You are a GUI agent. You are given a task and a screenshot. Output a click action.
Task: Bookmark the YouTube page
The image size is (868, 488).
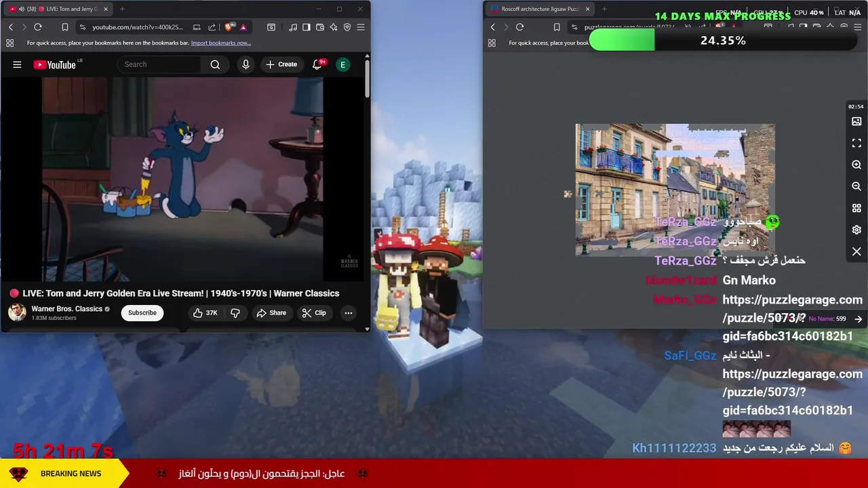[x=65, y=27]
